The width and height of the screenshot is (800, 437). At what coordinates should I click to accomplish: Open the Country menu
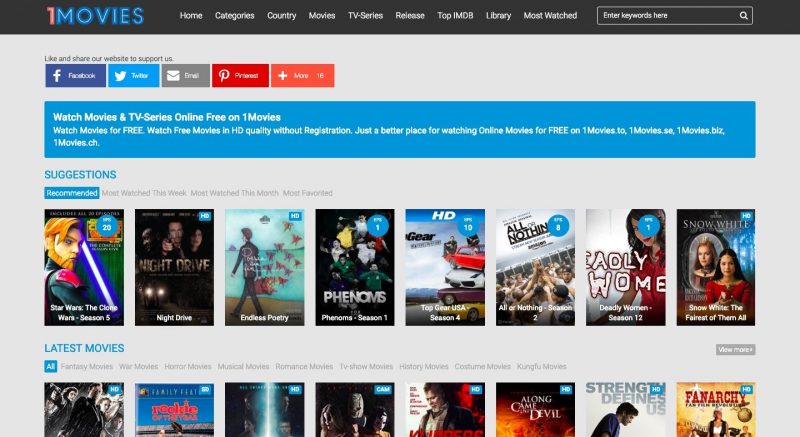pyautogui.click(x=282, y=16)
